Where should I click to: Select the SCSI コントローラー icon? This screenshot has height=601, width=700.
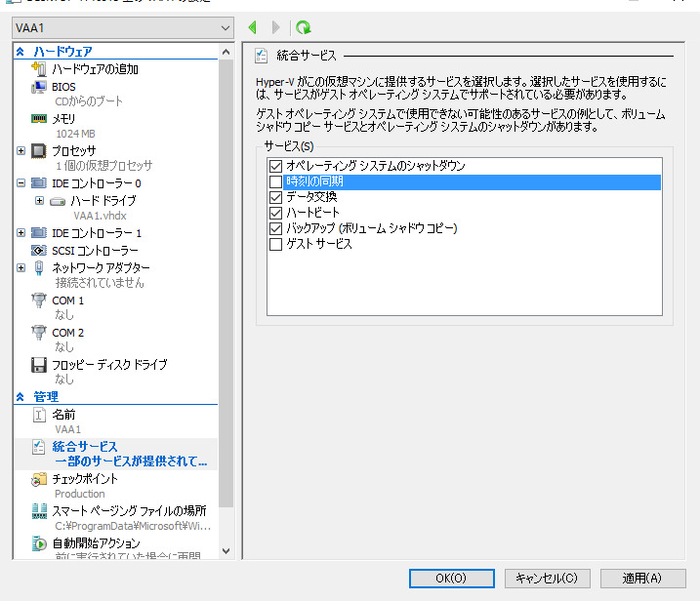[39, 251]
